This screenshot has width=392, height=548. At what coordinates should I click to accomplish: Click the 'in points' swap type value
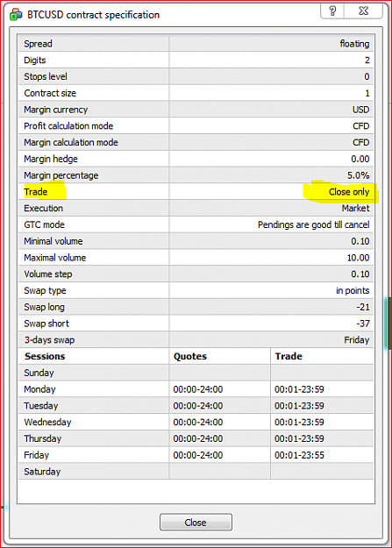click(353, 290)
